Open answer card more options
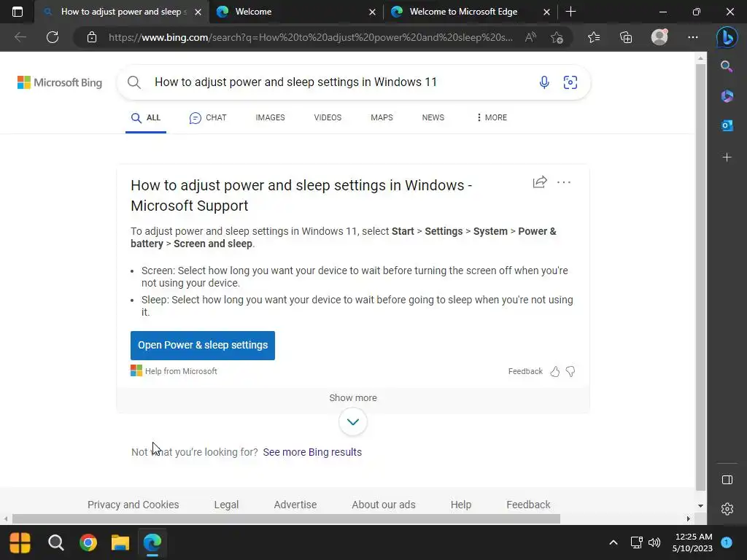The height and width of the screenshot is (560, 747). click(564, 182)
